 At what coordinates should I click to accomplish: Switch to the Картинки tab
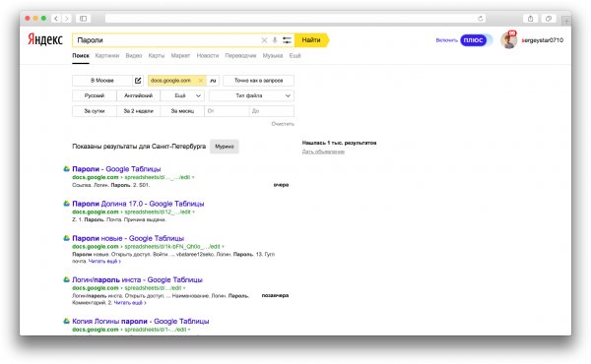point(107,55)
